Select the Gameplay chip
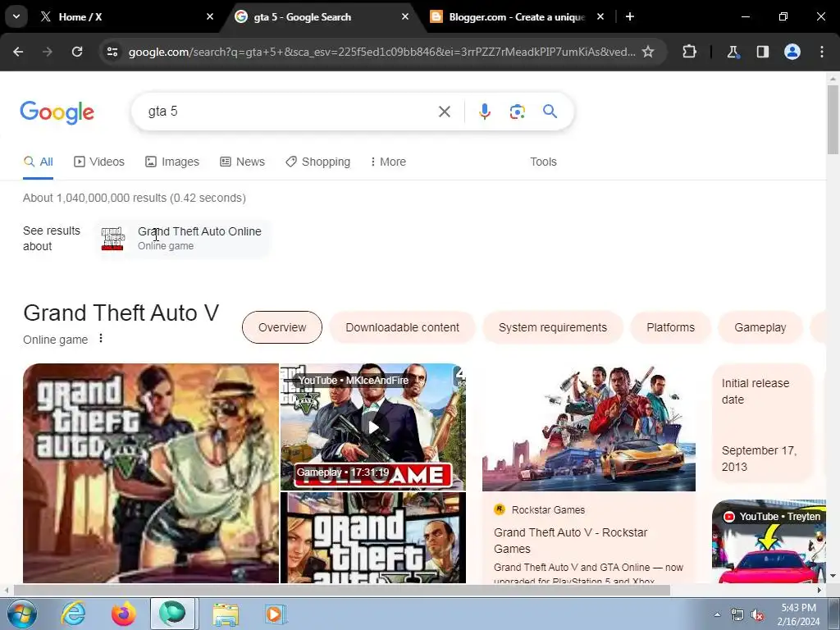Image resolution: width=840 pixels, height=630 pixels. click(x=760, y=327)
